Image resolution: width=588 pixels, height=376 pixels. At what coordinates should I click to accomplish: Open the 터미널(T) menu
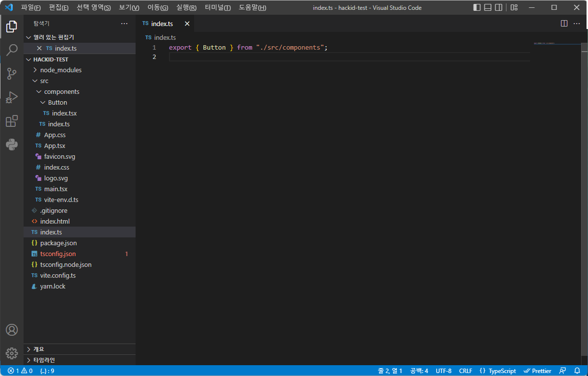click(x=218, y=7)
